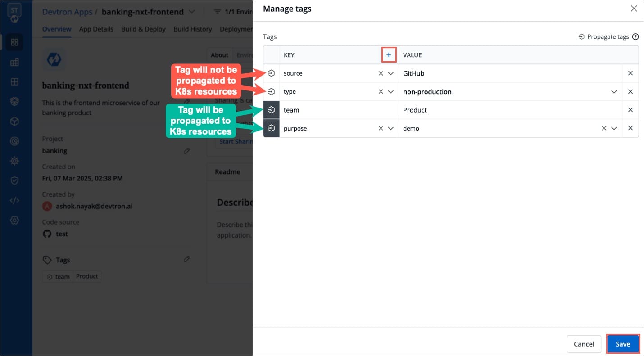Toggle propagation for the type tag
This screenshot has width=644, height=356.
(x=271, y=92)
